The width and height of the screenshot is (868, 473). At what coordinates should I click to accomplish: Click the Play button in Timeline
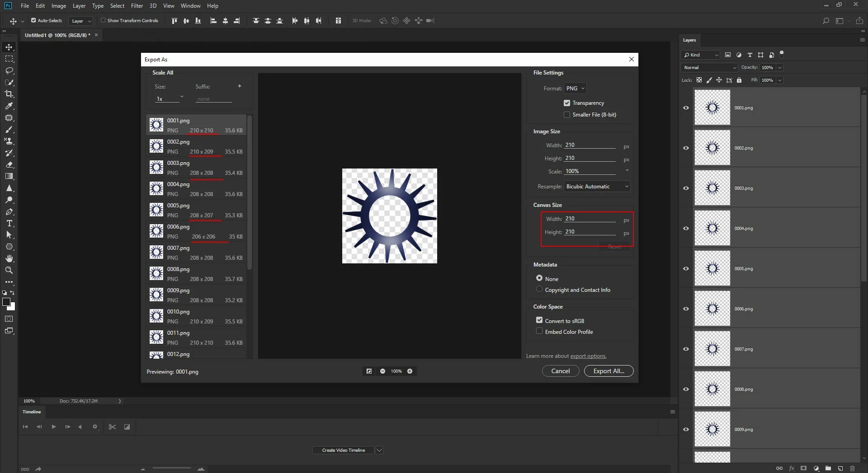[x=54, y=426]
